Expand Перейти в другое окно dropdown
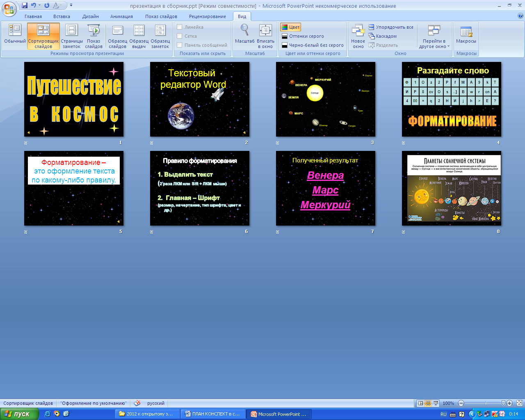This screenshot has height=420, width=525. point(434,37)
